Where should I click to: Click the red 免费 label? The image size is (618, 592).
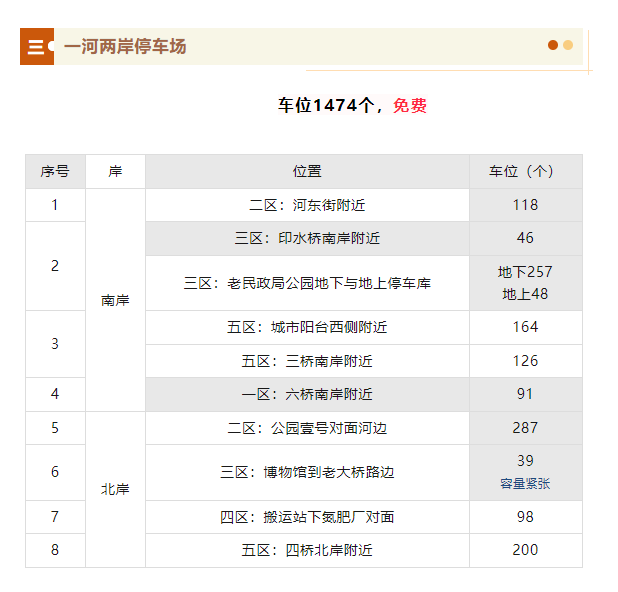(x=410, y=106)
